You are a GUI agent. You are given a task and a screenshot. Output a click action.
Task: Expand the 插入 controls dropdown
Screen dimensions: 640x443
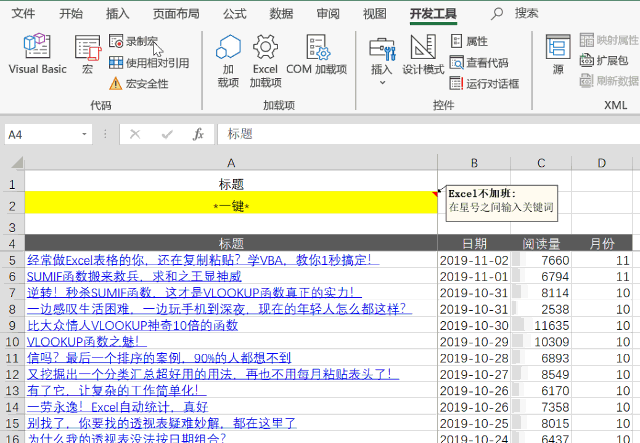coord(382,61)
